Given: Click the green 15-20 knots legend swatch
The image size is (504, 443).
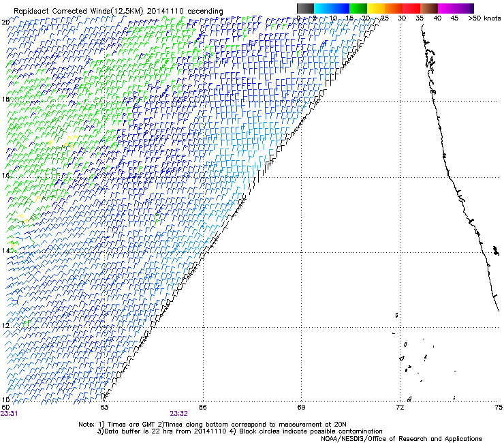Looking at the screenshot, I should point(358,8).
